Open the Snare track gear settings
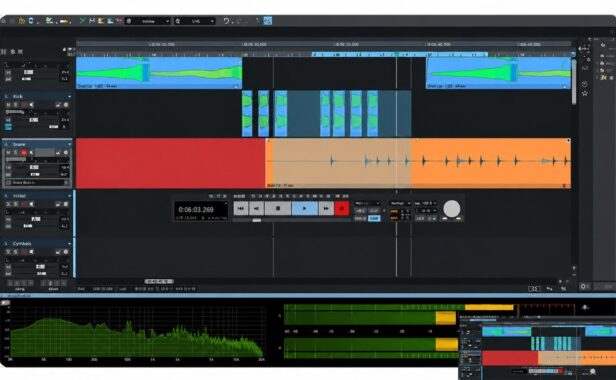Viewport: 616px width, 380px height. [x=66, y=152]
